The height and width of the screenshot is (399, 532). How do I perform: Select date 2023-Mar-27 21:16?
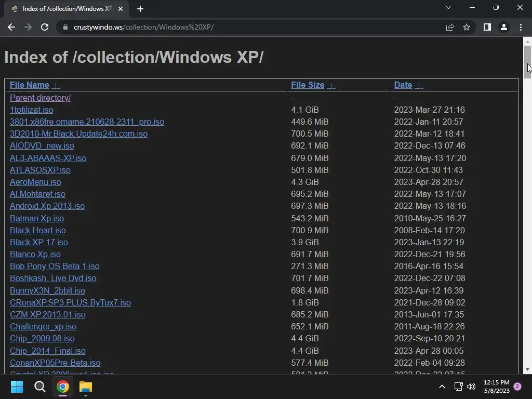(429, 110)
